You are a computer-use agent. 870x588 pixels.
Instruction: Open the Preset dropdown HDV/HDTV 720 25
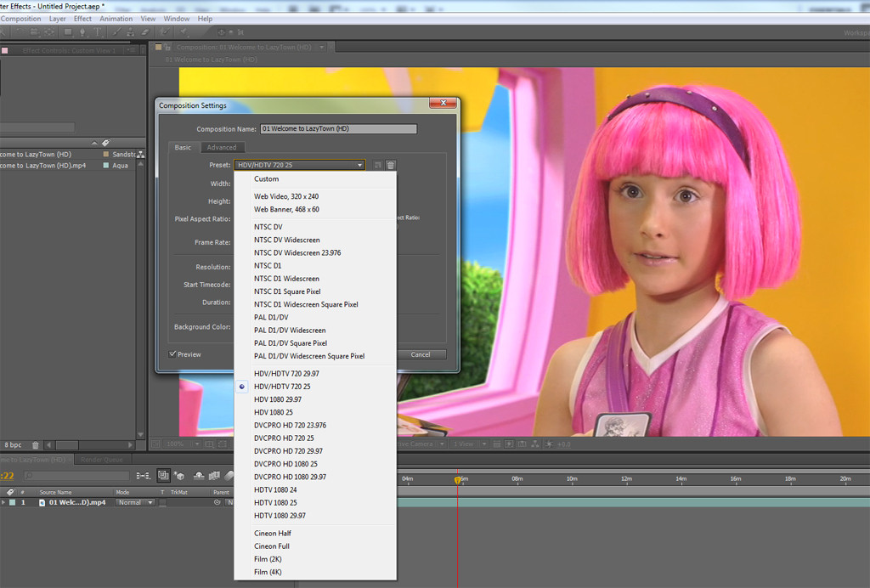click(x=300, y=165)
